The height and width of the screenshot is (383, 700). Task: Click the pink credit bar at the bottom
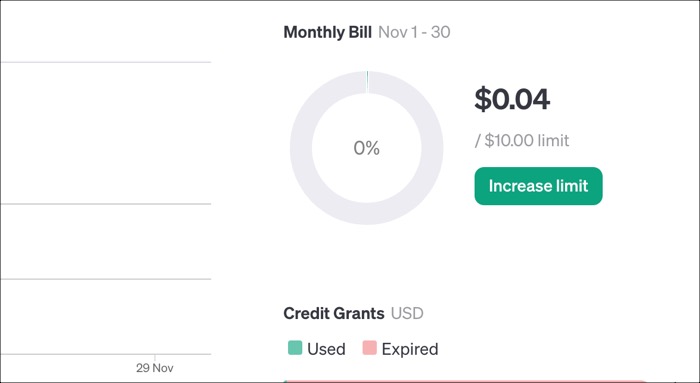(x=464, y=381)
